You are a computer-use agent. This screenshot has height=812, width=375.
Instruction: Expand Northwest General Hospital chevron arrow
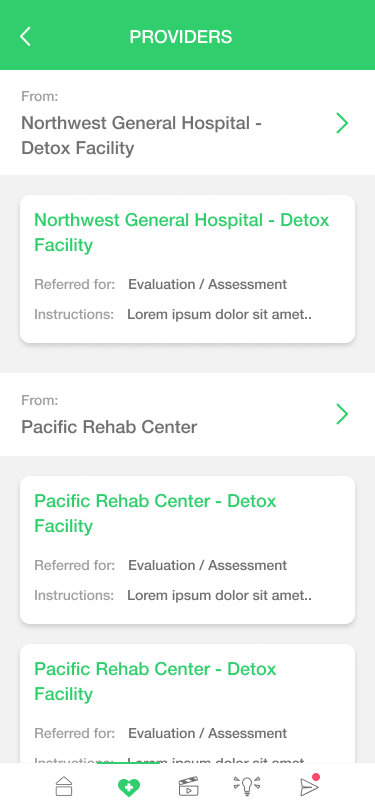(x=342, y=123)
